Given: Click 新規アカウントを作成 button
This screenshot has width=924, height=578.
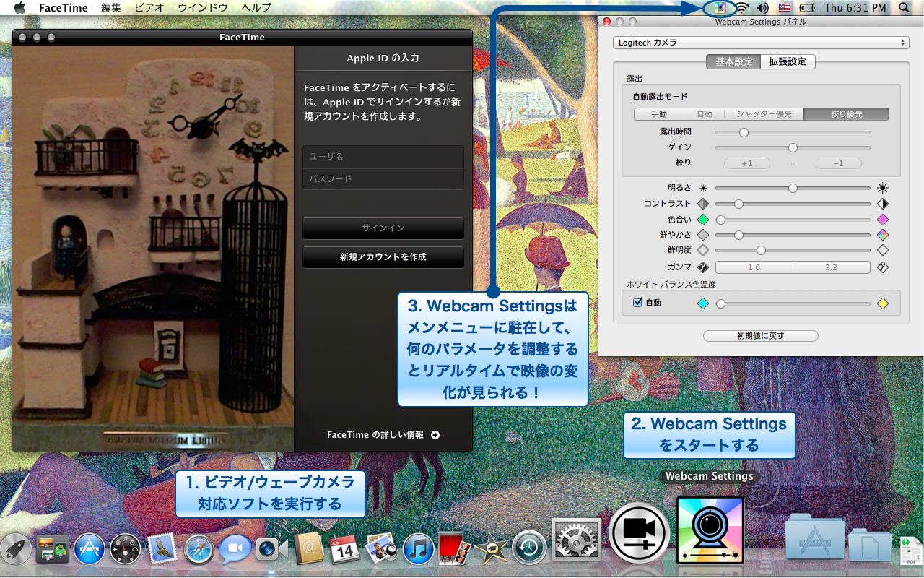Looking at the screenshot, I should point(383,257).
